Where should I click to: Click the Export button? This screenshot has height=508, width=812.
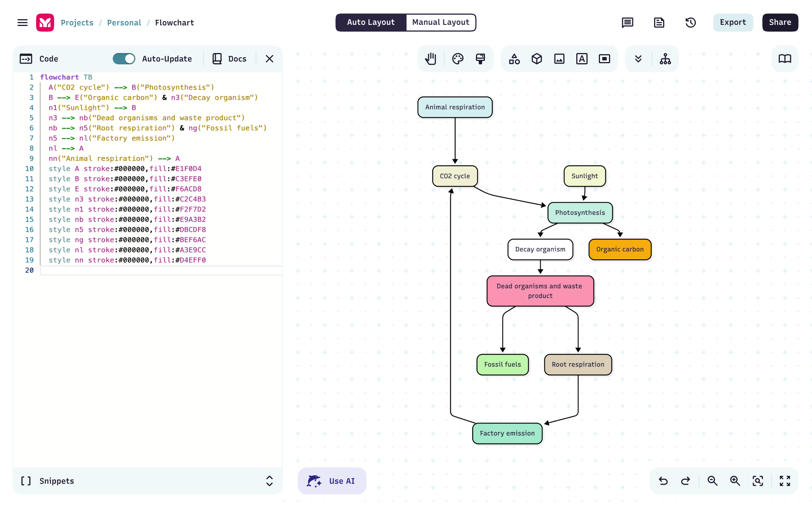tap(733, 22)
